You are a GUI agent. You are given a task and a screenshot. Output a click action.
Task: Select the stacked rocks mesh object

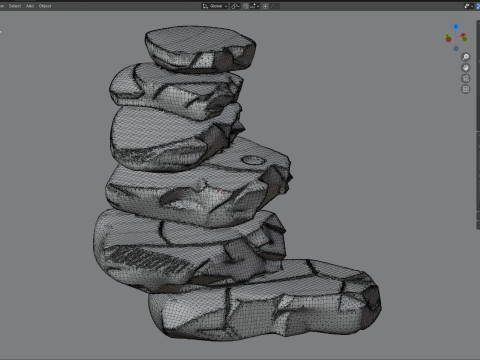pyautogui.click(x=213, y=187)
